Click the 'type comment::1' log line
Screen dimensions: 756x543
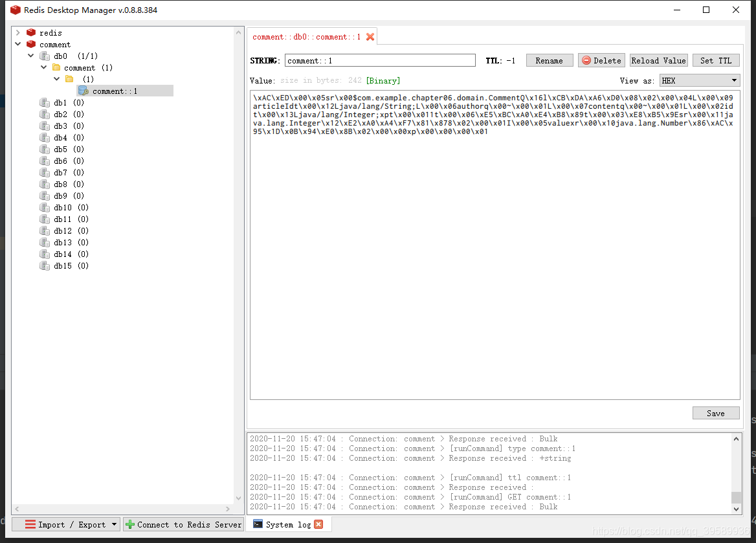coord(412,449)
